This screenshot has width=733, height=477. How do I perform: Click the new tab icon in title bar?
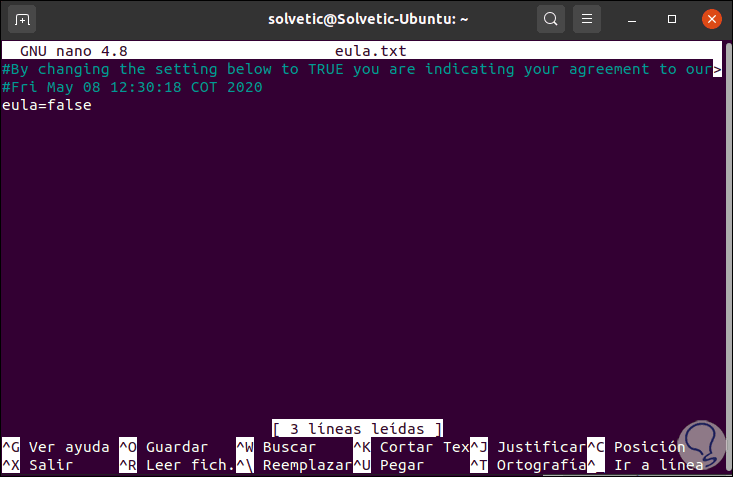24,18
